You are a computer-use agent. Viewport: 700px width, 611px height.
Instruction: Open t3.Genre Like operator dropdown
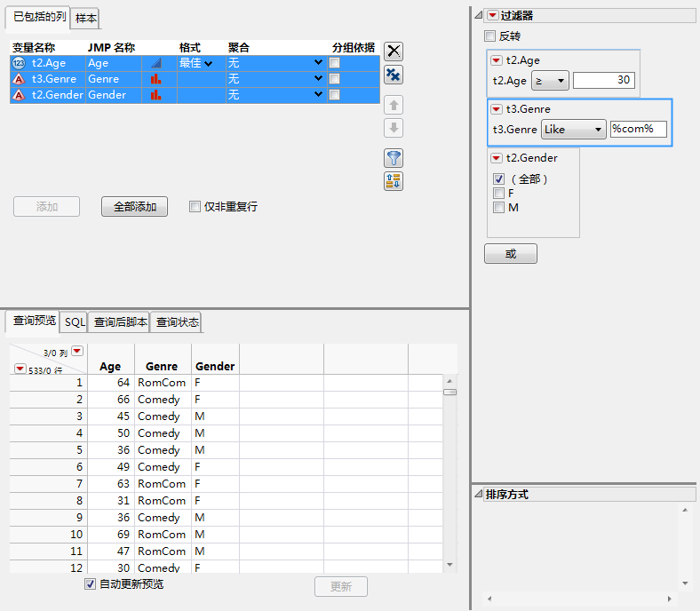(574, 130)
